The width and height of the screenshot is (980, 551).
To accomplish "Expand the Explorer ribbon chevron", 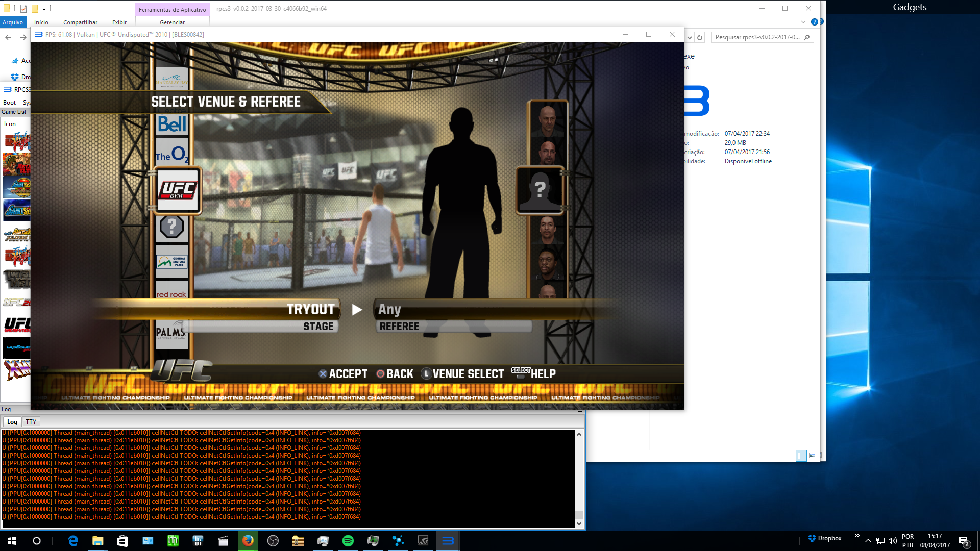I will click(x=803, y=22).
